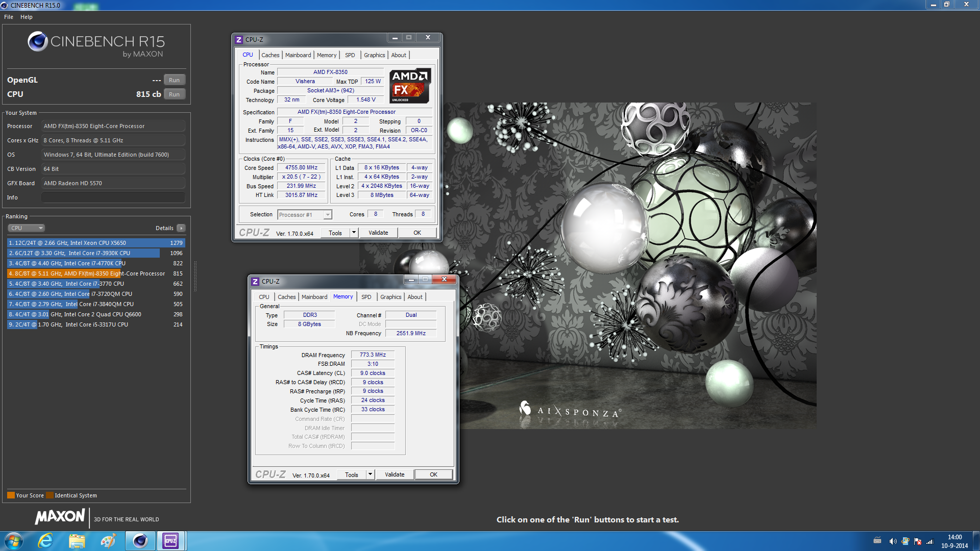The width and height of the screenshot is (980, 551).
Task: Select ranking entry Intel Core i5-3317U
Action: point(96,324)
